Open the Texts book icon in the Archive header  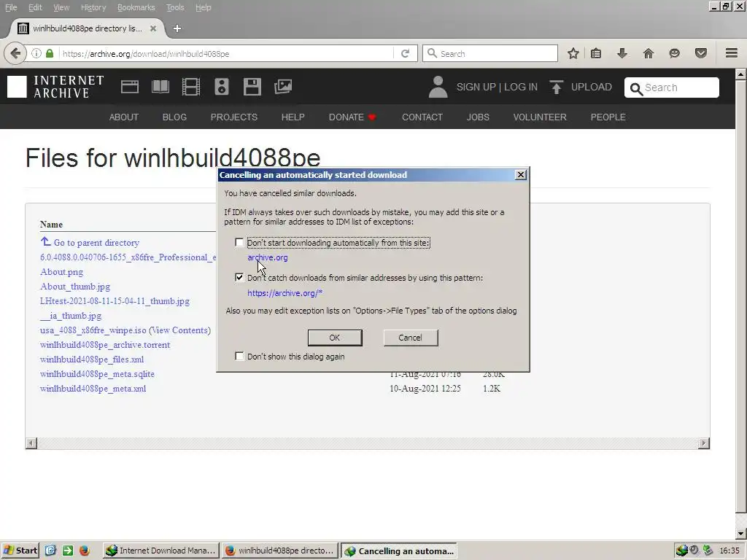click(x=160, y=87)
